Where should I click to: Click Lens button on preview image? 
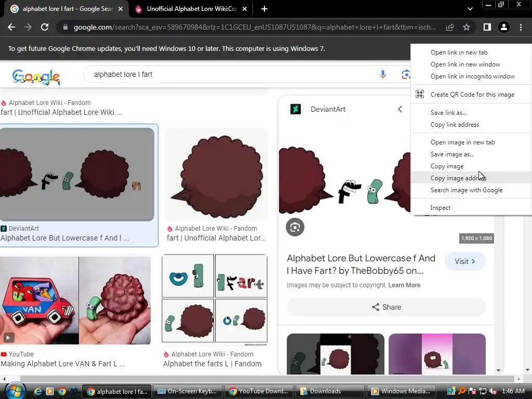tap(295, 227)
